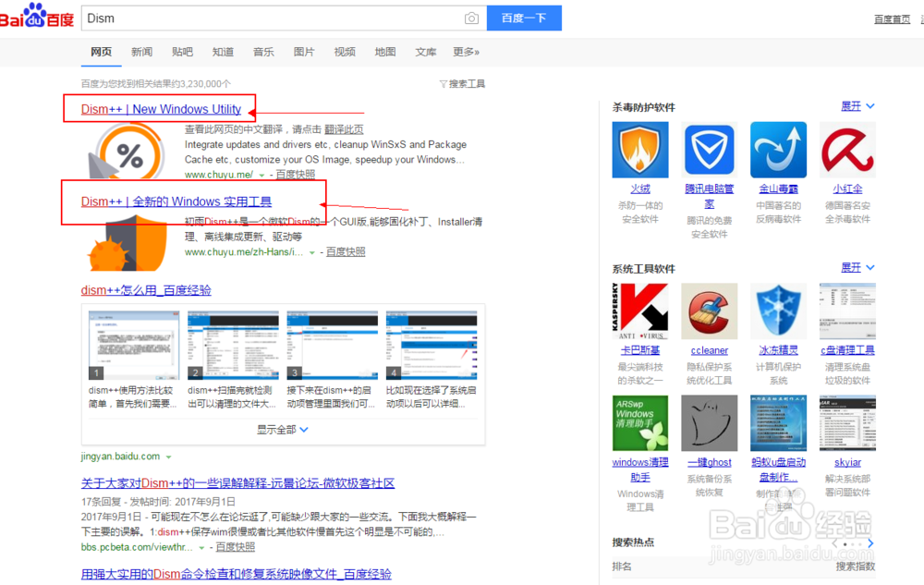The height and width of the screenshot is (585, 924).
Task: Open the 冰冻精灵 snowflake shield icon
Action: click(778, 311)
